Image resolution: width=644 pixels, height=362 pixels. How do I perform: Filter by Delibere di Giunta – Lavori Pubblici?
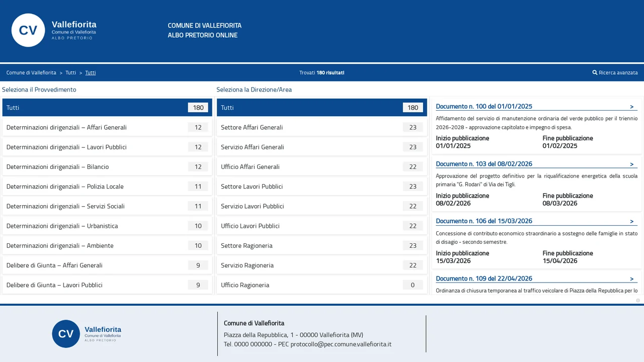[107, 285]
